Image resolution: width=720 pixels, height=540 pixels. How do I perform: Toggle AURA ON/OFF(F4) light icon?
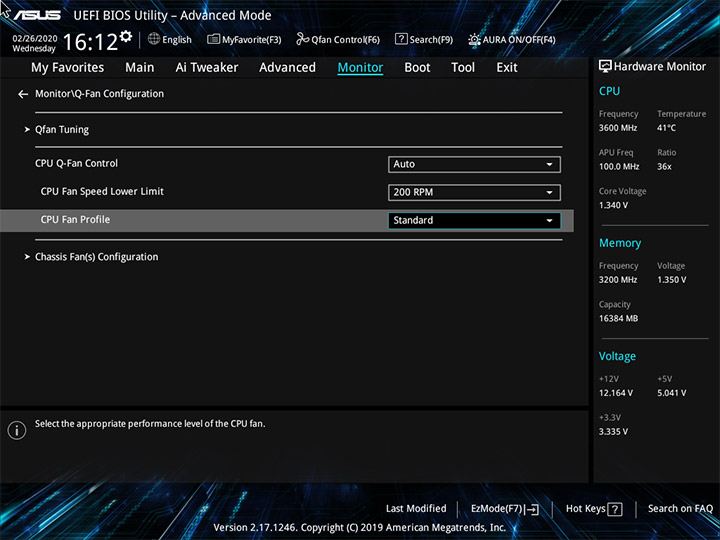[474, 39]
